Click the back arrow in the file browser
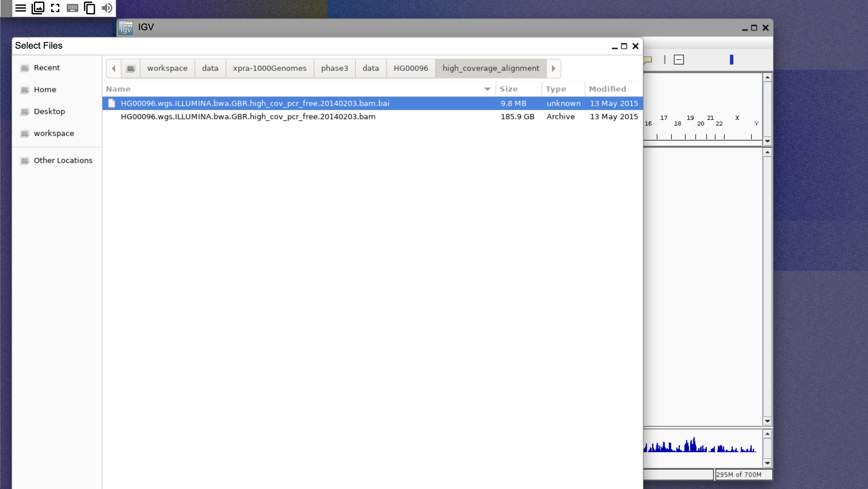 tap(113, 68)
